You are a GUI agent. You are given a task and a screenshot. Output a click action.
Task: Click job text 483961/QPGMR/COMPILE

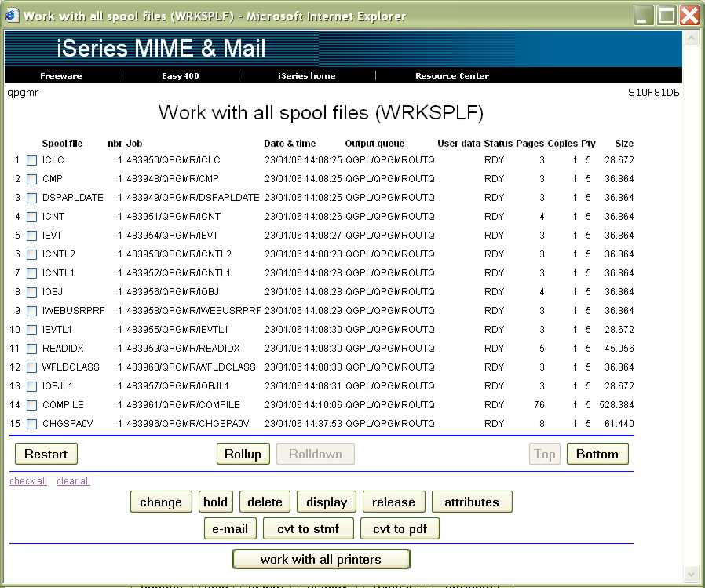pyautogui.click(x=183, y=405)
